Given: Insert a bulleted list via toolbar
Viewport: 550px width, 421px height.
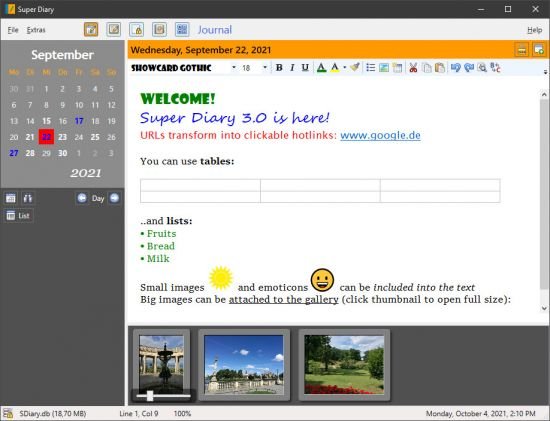Looking at the screenshot, I should [370, 67].
